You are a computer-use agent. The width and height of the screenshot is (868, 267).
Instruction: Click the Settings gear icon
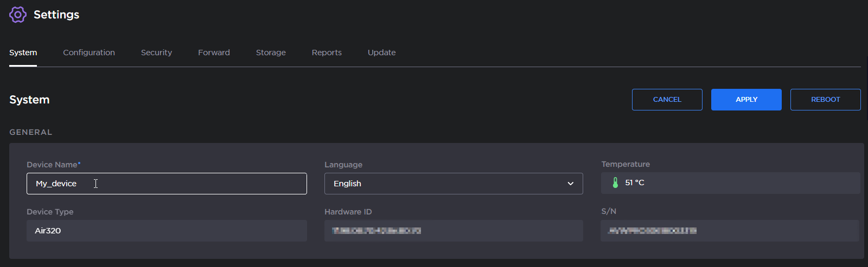click(17, 15)
